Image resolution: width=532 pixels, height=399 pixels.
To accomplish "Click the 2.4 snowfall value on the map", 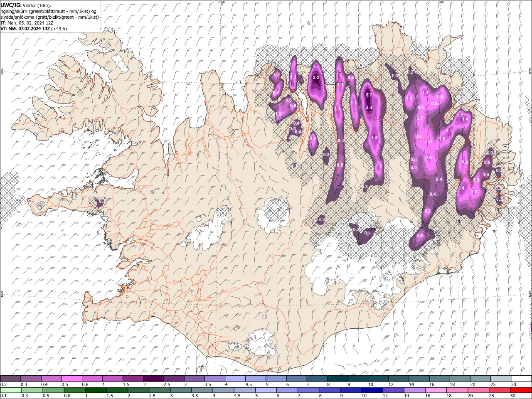I will [369, 107].
